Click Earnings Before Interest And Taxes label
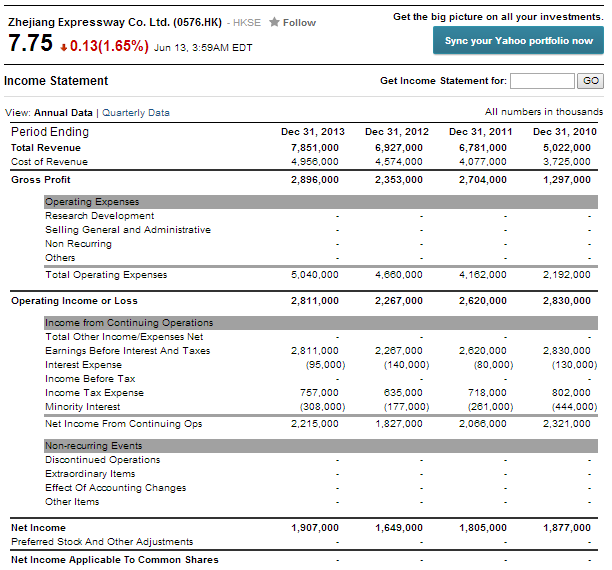612x570 pixels. click(128, 351)
